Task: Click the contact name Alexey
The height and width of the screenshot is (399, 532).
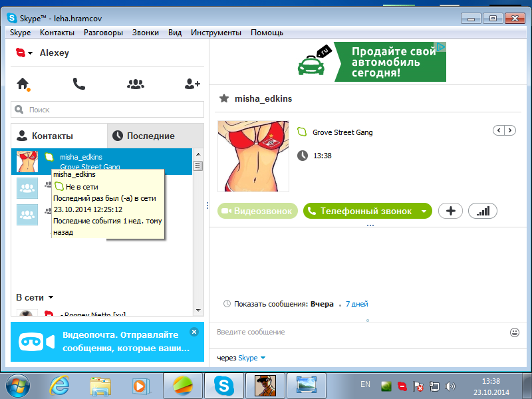Action: pyautogui.click(x=55, y=53)
